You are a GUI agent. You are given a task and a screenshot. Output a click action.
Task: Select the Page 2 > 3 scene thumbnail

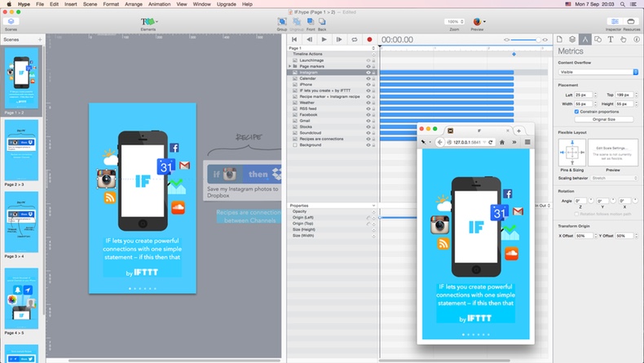pos(21,150)
